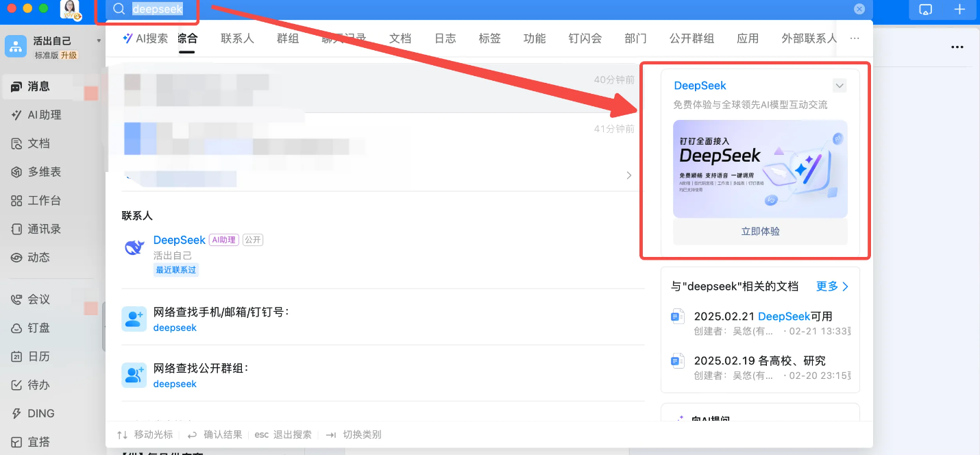Viewport: 980px width, 455px height.
Task: Click the deepseek link under 网络查找公开群组
Action: [175, 384]
